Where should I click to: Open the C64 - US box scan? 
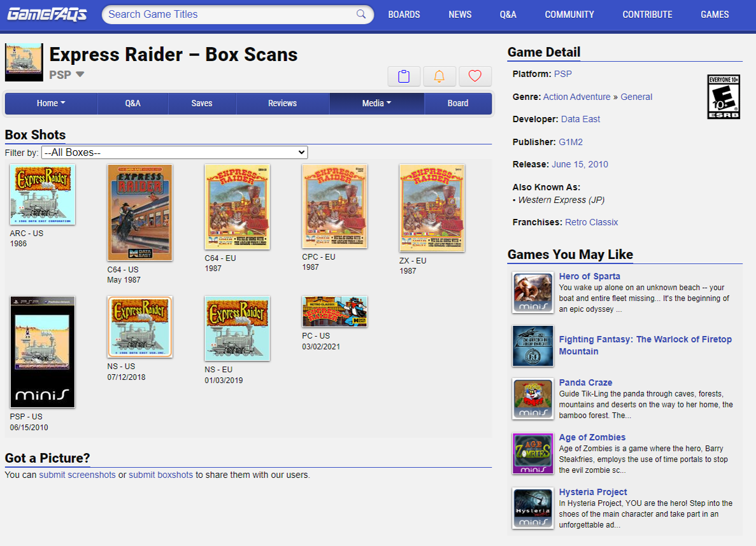click(x=140, y=213)
